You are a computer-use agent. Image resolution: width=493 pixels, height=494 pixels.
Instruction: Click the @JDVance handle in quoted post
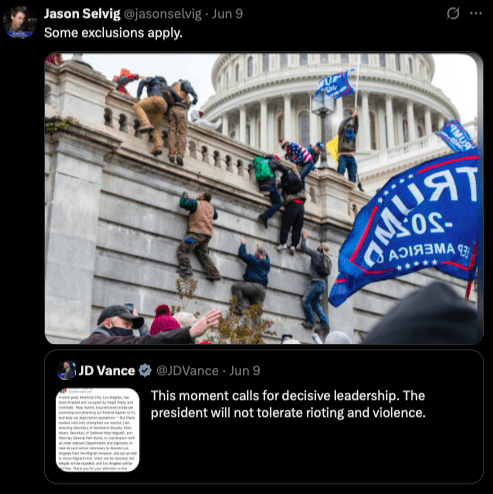pyautogui.click(x=187, y=371)
